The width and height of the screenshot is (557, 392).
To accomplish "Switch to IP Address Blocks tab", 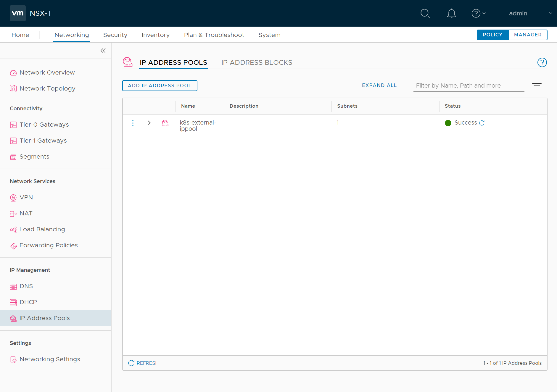I will tap(257, 62).
